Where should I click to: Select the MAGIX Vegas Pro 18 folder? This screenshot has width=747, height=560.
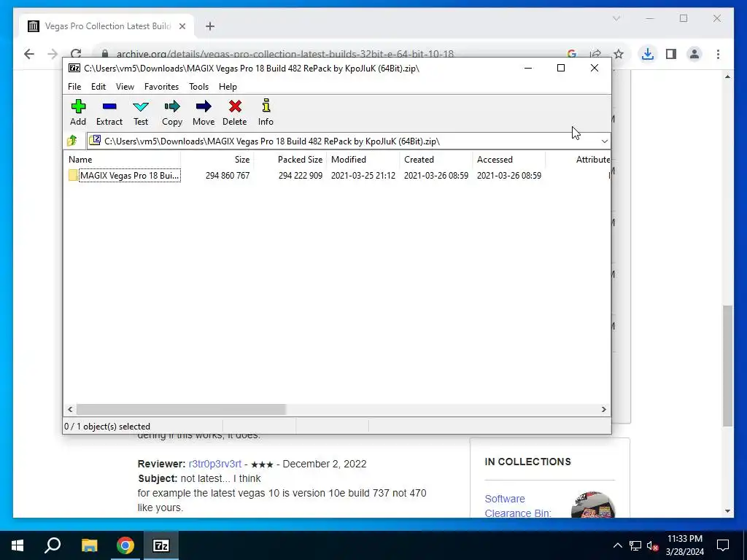click(124, 175)
